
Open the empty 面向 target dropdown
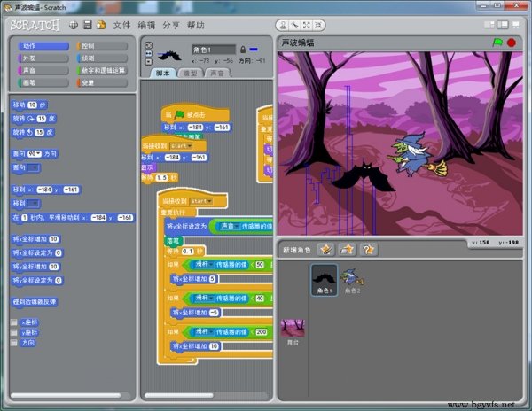click(x=34, y=167)
